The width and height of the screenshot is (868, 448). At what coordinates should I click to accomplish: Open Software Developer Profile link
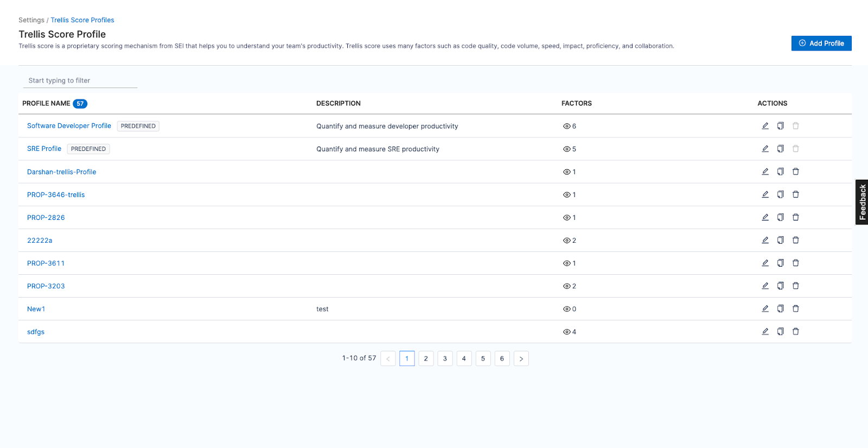click(x=69, y=126)
